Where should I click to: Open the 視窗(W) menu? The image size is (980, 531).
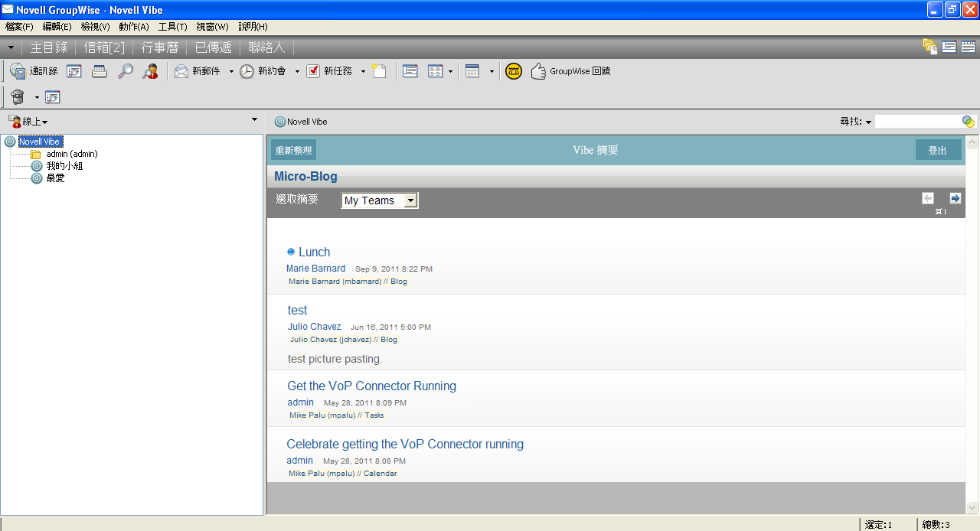(x=213, y=27)
